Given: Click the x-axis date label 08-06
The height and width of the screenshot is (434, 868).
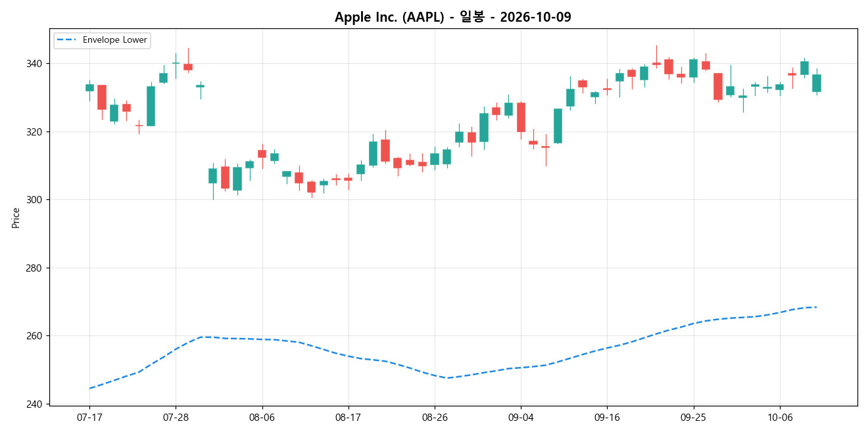Looking at the screenshot, I should [262, 417].
